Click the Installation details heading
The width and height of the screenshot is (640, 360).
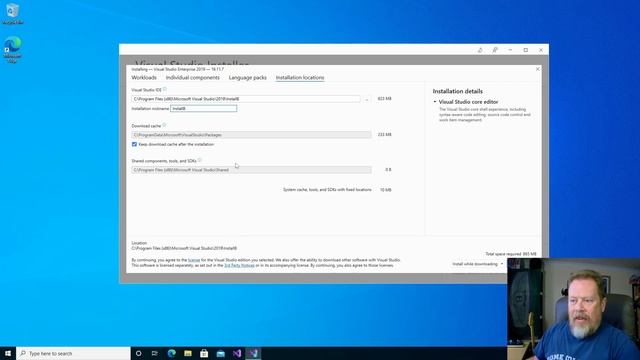click(458, 91)
